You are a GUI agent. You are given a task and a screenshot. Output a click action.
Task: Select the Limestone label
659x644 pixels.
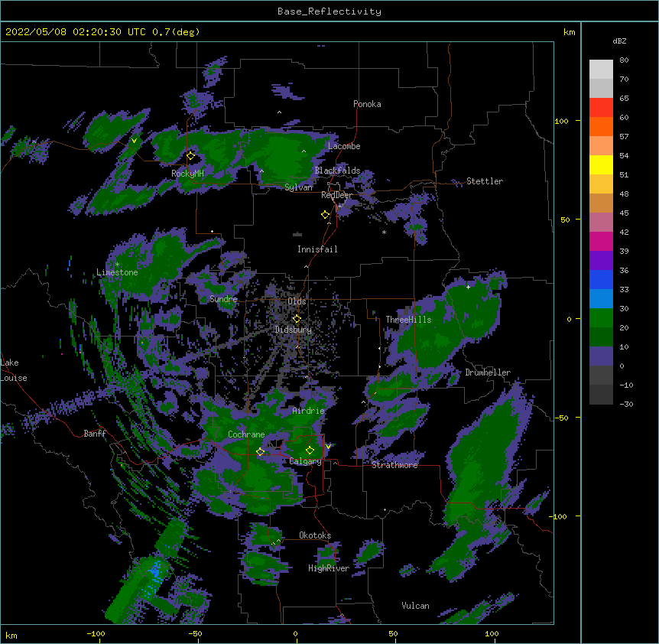pos(117,272)
